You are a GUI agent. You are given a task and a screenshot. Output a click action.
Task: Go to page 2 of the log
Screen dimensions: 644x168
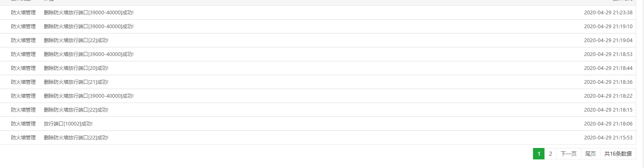pos(550,154)
